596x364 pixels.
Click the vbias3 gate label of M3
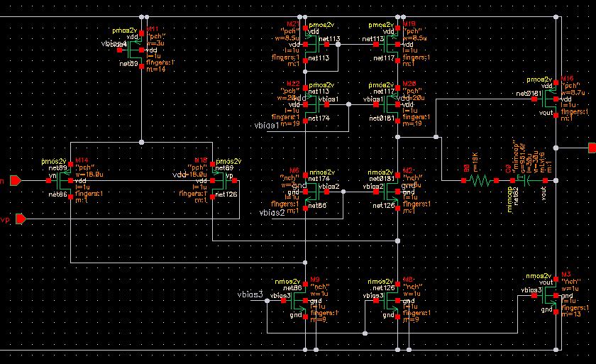pyautogui.click(x=531, y=290)
